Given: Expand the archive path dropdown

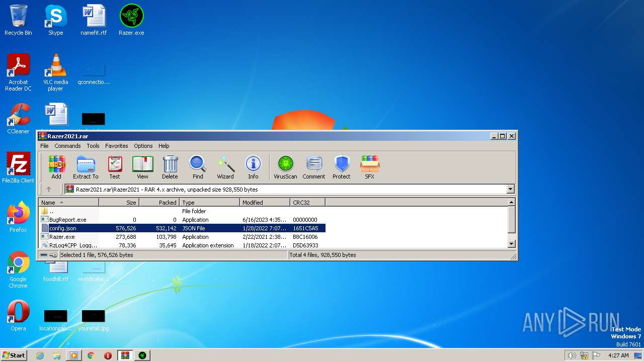Looking at the screenshot, I should tap(511, 190).
